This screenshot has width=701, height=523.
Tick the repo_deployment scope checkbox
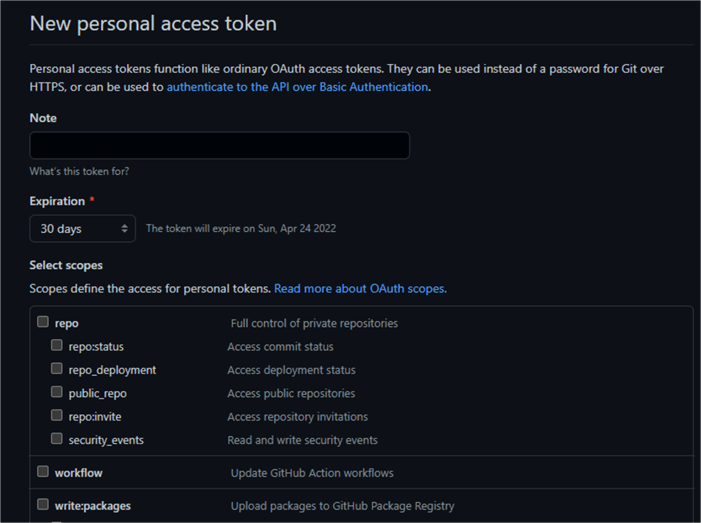57,369
